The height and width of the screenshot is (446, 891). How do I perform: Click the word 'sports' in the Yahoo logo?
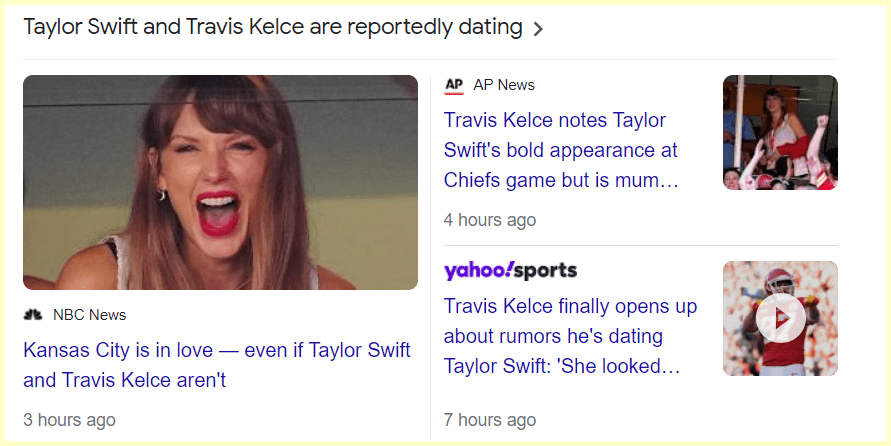(x=546, y=271)
